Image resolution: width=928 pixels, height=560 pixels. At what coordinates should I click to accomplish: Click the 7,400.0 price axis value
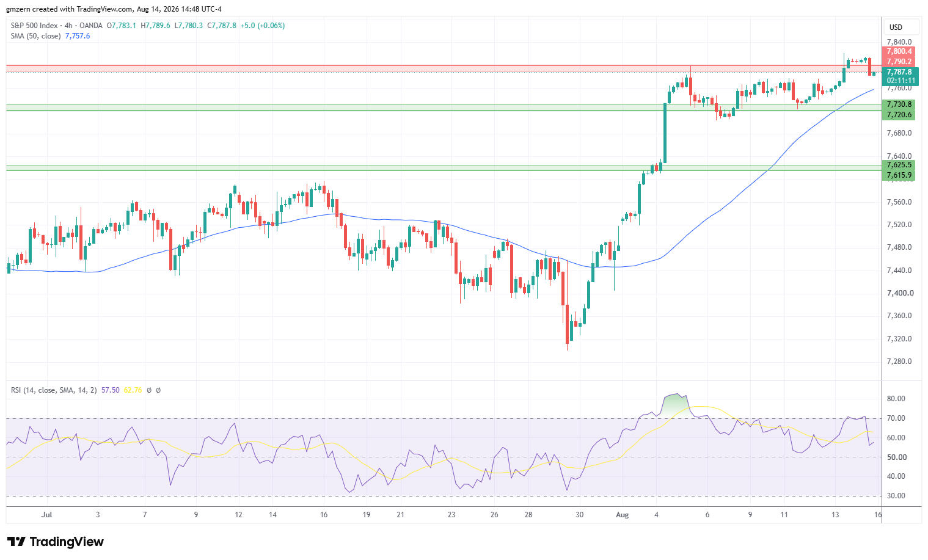coord(900,293)
